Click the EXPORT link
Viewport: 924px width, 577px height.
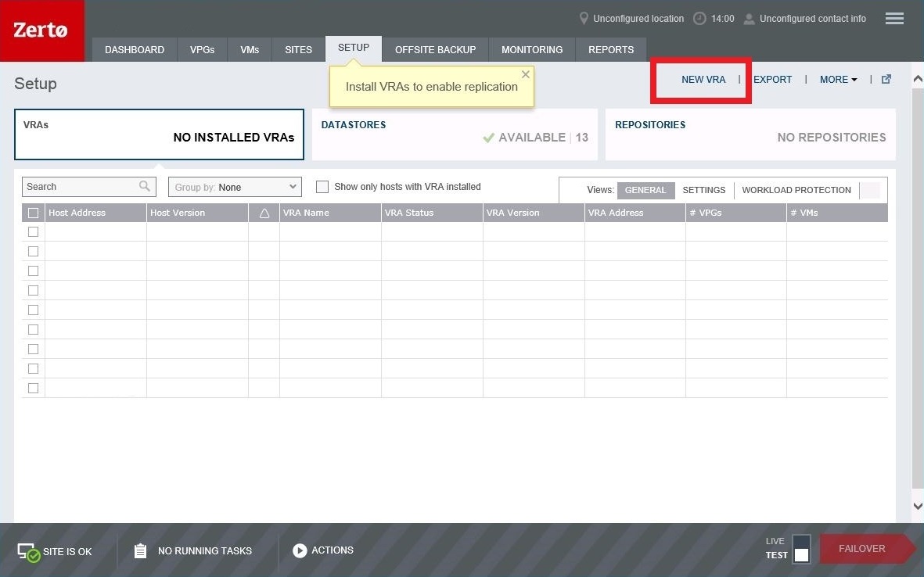[x=772, y=80]
